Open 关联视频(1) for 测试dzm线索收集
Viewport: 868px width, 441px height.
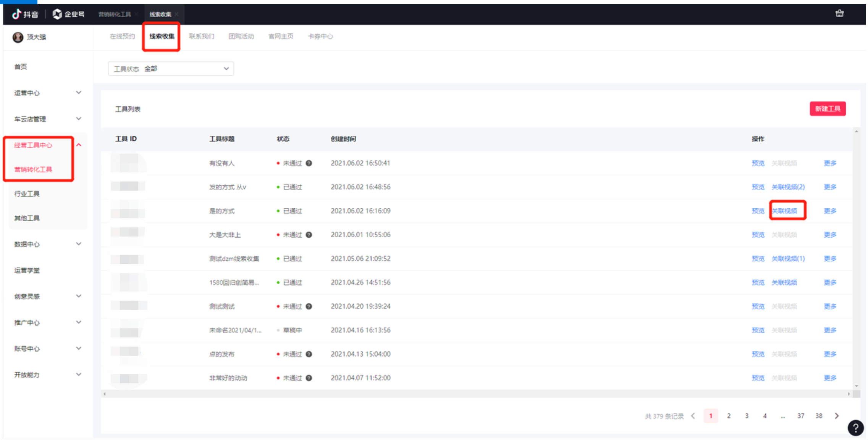tap(788, 259)
